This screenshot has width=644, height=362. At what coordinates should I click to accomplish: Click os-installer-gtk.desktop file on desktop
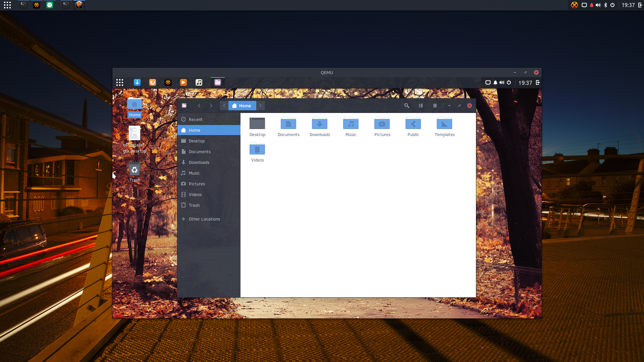point(135,139)
